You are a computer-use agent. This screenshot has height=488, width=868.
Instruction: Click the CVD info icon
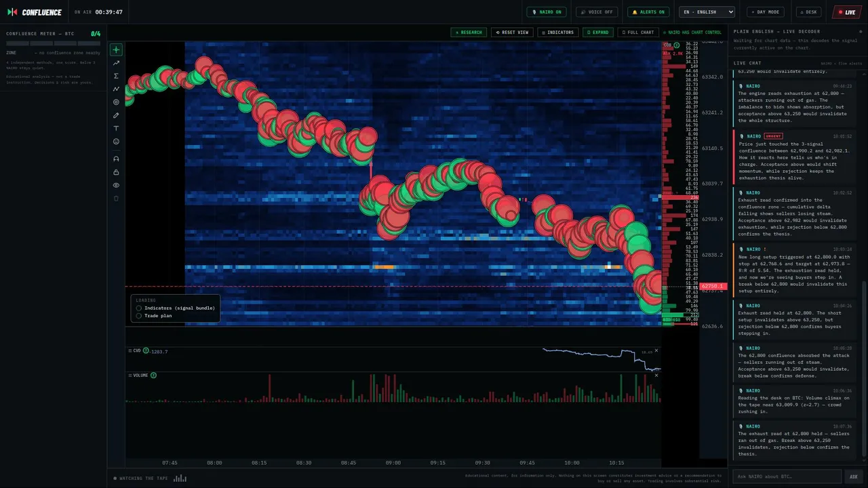click(146, 351)
